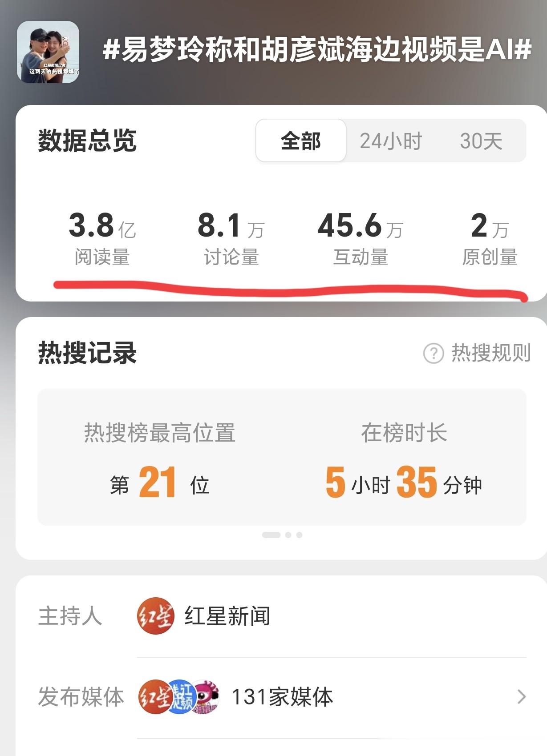The image size is (547, 756).
Task: Tap the 131家媒体 text
Action: (283, 696)
